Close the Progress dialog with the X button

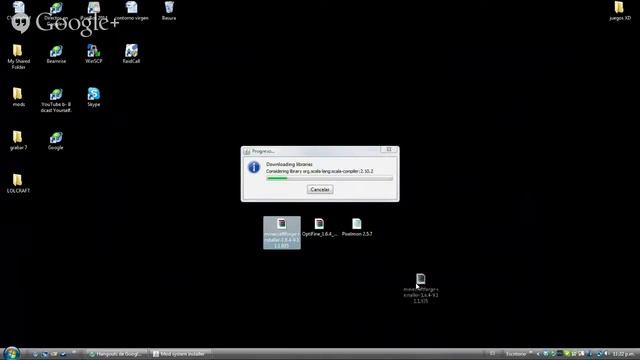(389, 150)
